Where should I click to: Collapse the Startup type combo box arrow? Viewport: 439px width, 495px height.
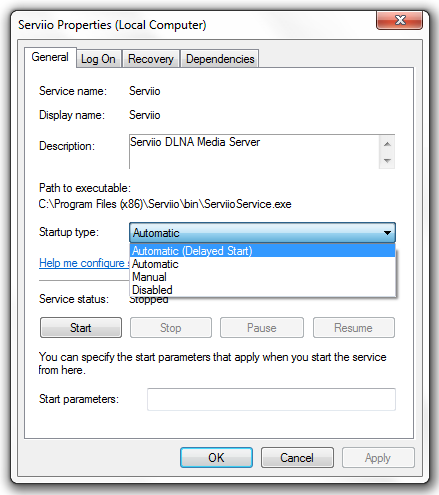pyautogui.click(x=387, y=233)
